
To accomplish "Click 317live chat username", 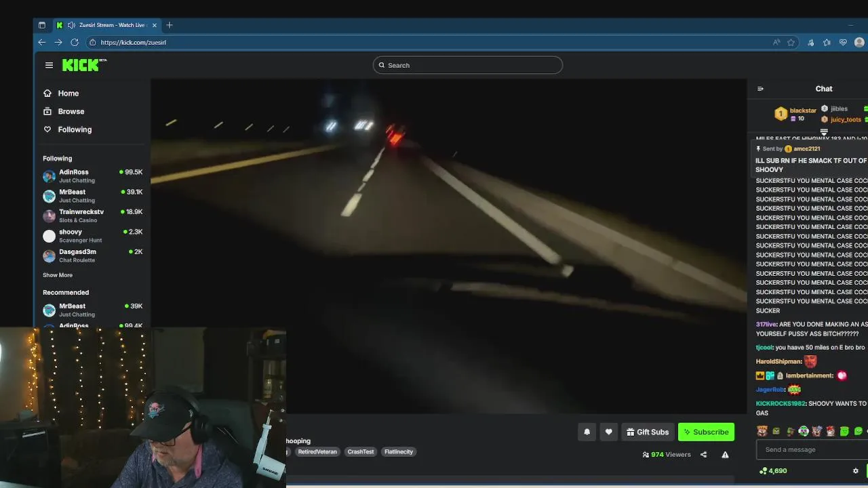I will pyautogui.click(x=766, y=325).
